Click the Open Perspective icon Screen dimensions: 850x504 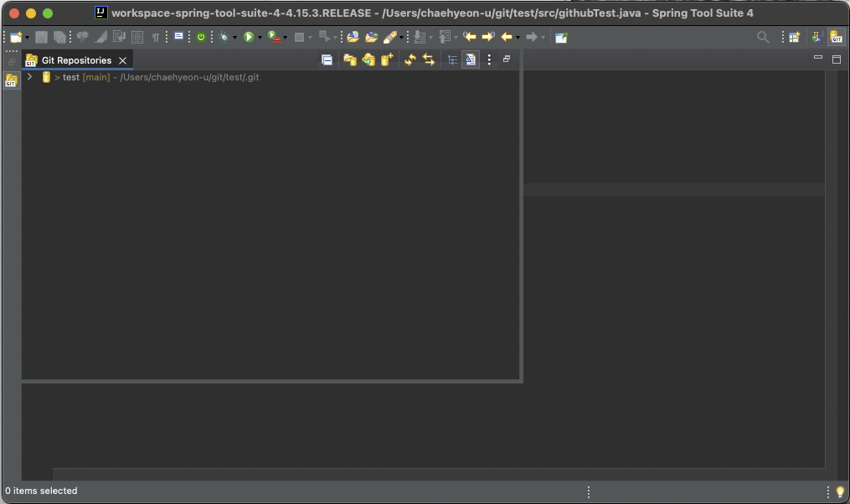pyautogui.click(x=794, y=38)
